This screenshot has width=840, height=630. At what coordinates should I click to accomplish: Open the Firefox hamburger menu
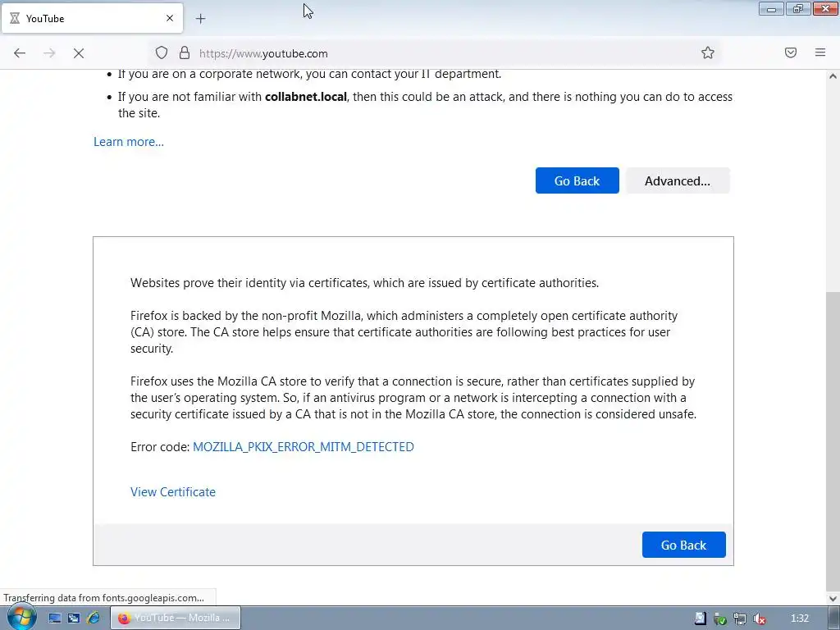820,52
